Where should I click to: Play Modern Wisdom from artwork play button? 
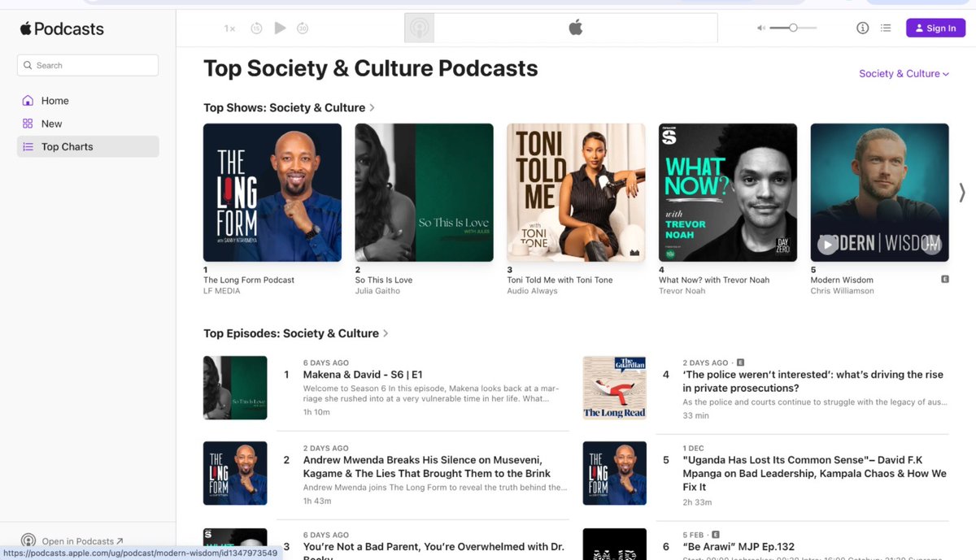pos(827,244)
